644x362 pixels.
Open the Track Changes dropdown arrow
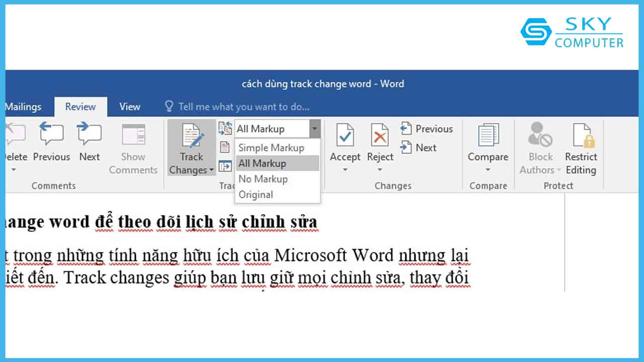[x=211, y=170]
